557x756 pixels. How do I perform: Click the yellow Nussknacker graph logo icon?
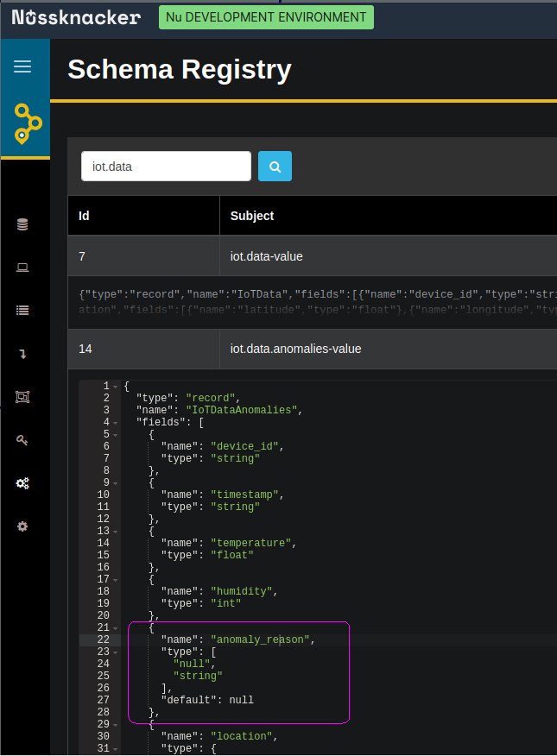click(x=28, y=124)
